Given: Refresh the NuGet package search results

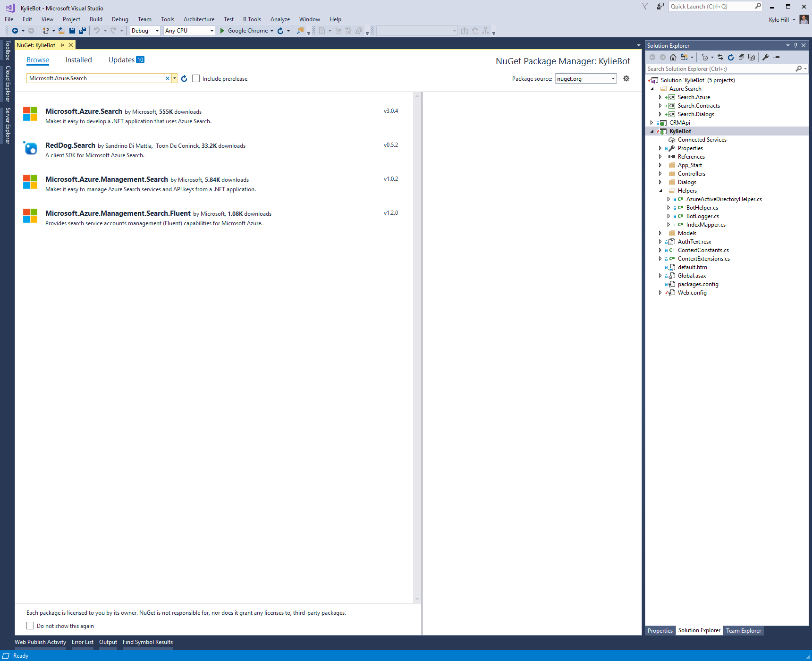Looking at the screenshot, I should (x=184, y=78).
